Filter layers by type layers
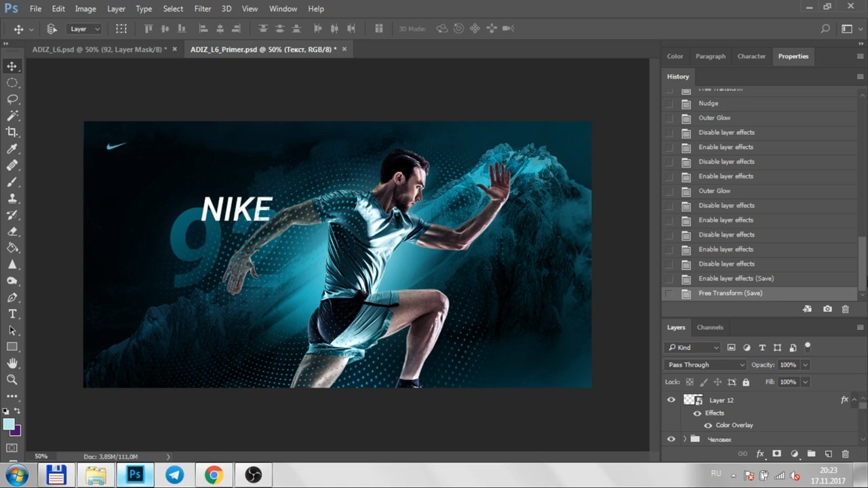Image resolution: width=868 pixels, height=488 pixels. click(x=762, y=348)
